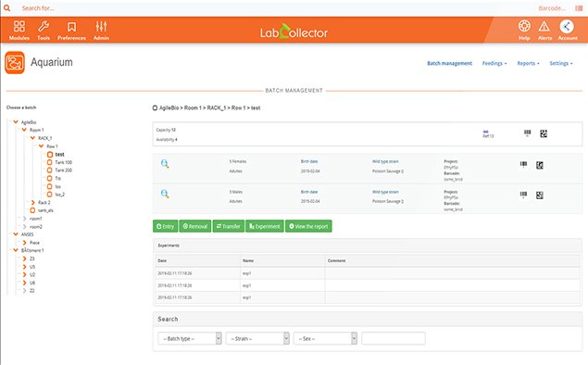Collapse the AgileBio tree node

click(16, 122)
